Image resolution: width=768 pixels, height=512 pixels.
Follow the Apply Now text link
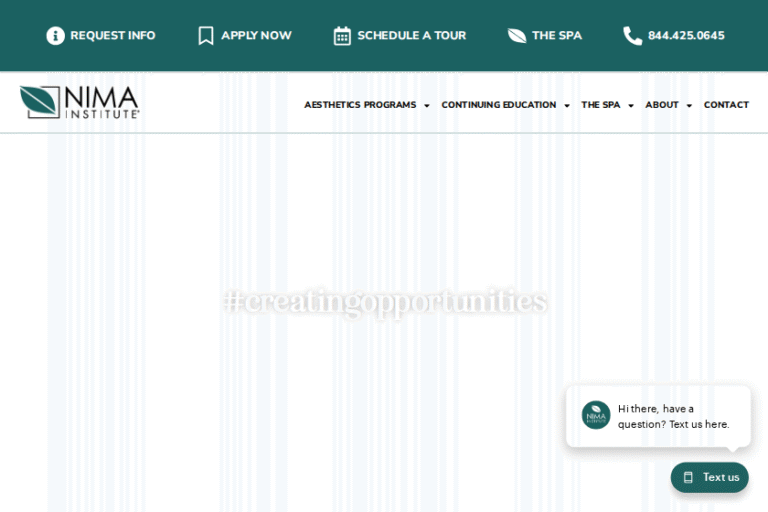256,36
